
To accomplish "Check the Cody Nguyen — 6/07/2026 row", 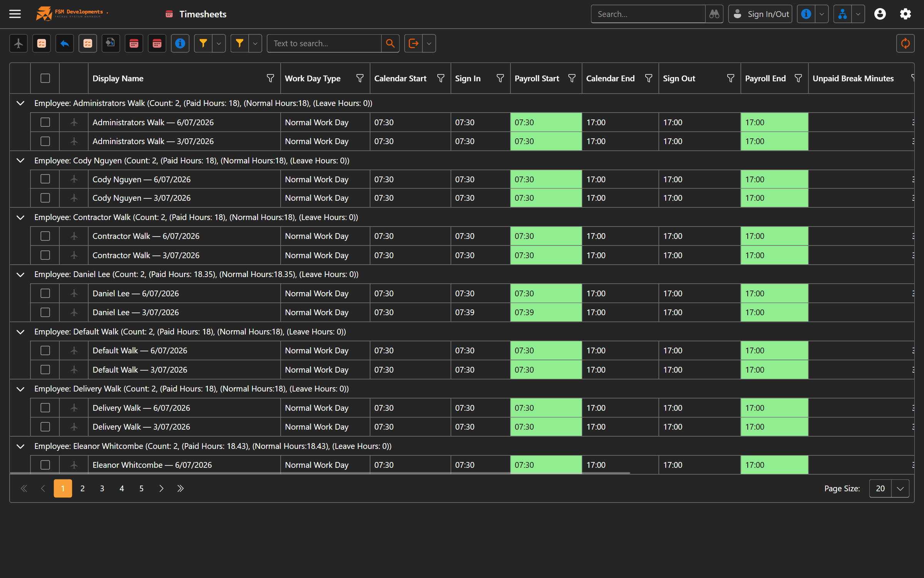I will 45,179.
